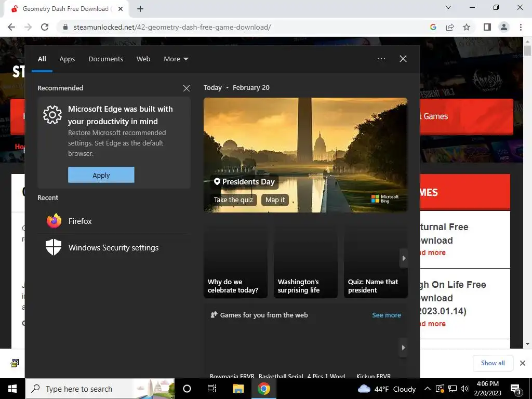The height and width of the screenshot is (399, 532).
Task: Open the weather widget 44°F Cloudy
Action: click(x=387, y=389)
